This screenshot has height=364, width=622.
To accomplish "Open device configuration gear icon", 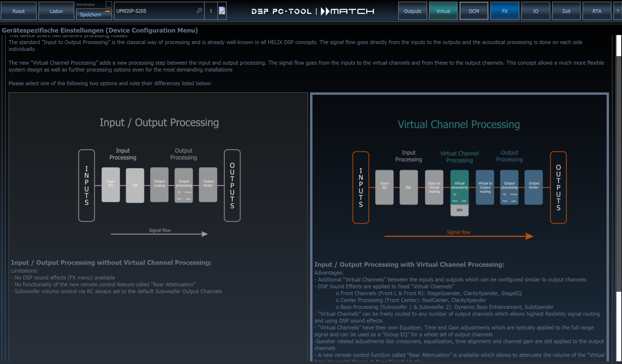I will click(x=199, y=10).
